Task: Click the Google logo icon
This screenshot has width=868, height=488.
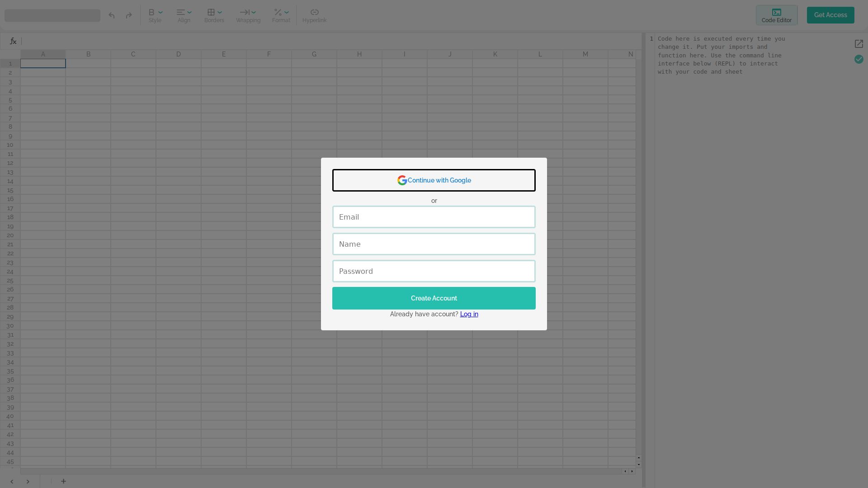Action: pos(402,180)
